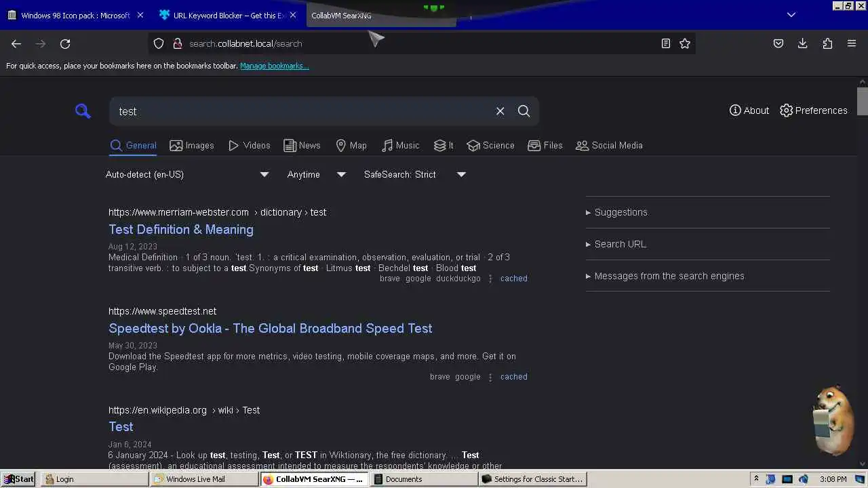Expand the Suggestions section
Screen dimensions: 868x488
pos(616,212)
